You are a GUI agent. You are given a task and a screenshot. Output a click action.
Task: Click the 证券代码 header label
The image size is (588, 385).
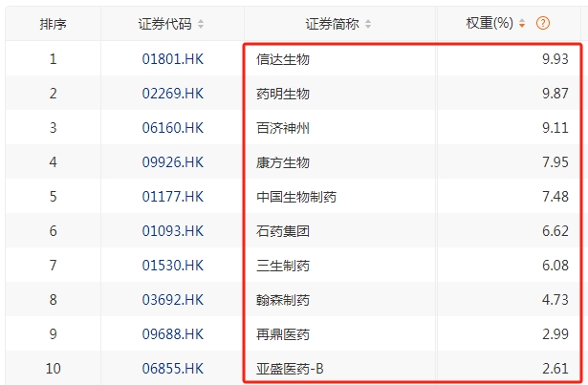point(164,24)
